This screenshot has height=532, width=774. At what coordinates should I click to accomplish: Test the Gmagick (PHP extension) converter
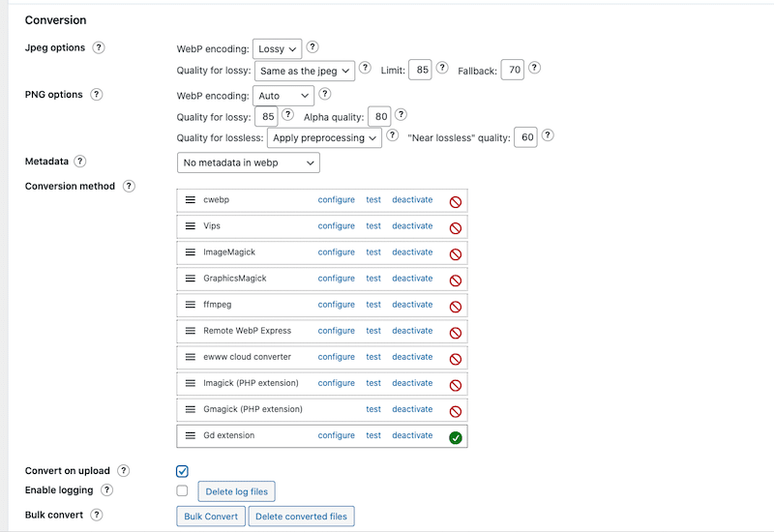[x=373, y=409]
